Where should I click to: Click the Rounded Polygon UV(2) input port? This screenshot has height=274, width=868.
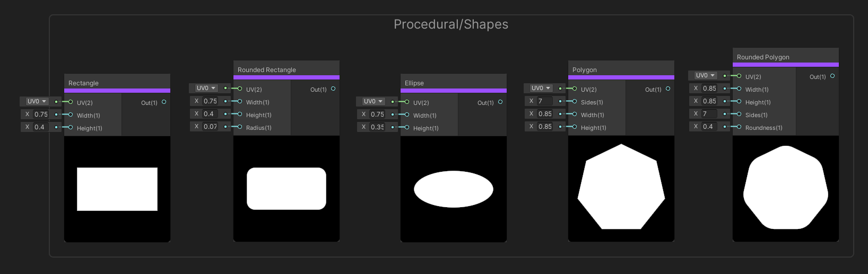739,76
